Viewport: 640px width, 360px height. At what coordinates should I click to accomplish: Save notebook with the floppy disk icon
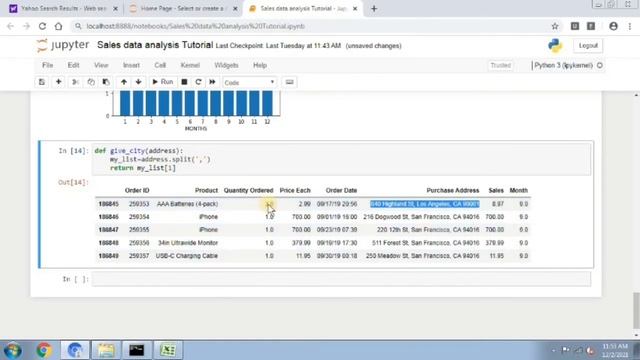click(42, 82)
